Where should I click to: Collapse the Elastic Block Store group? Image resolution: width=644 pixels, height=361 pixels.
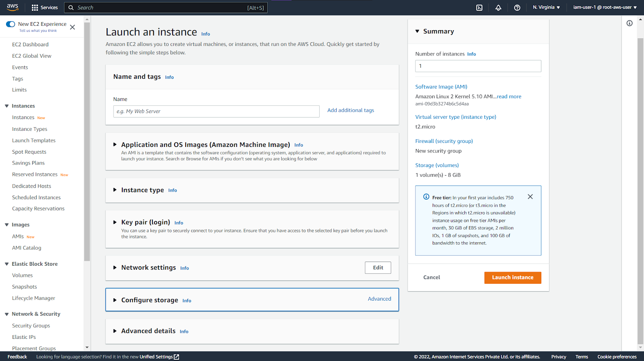tap(7, 264)
